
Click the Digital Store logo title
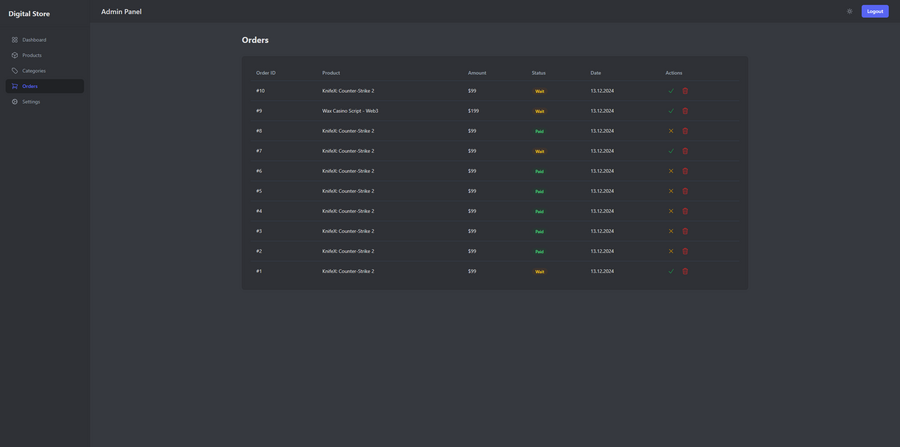pos(29,14)
